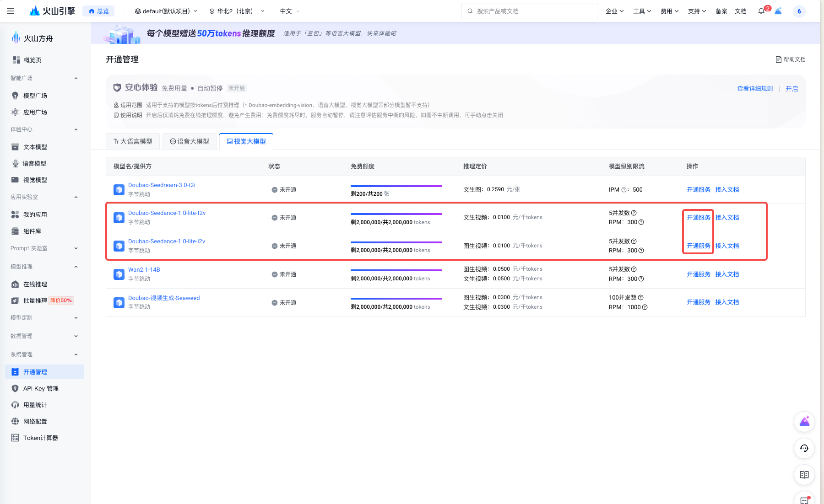Screen dimensions: 824x504
Task: Open the 文档 top menu item
Action: [741, 11]
